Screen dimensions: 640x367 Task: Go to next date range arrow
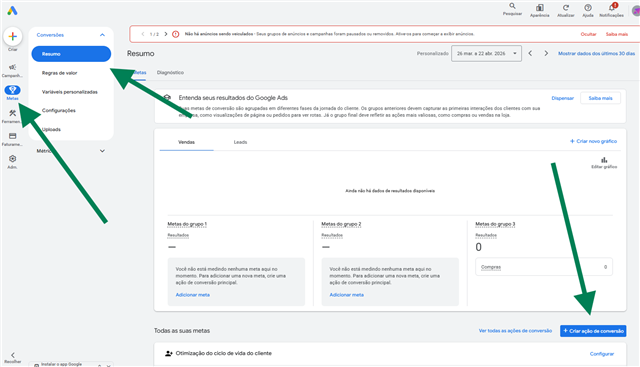(546, 53)
